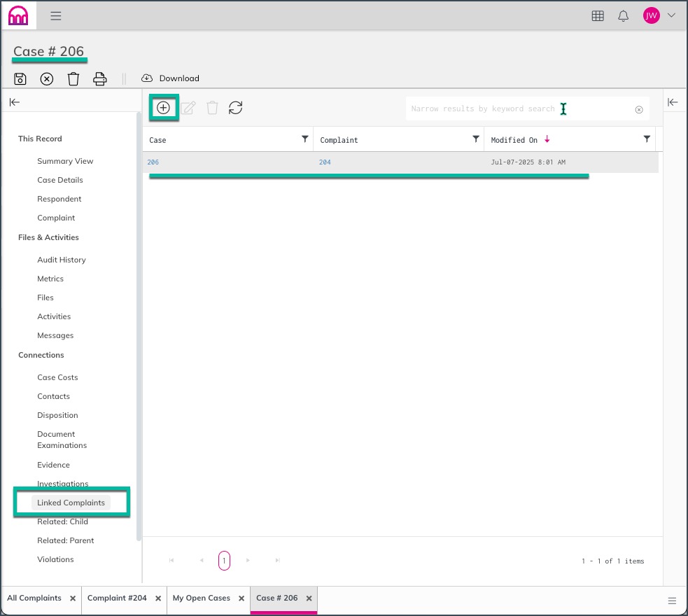Screen dimensions: 688x616
Task: Go to first page of results
Action: point(171,560)
